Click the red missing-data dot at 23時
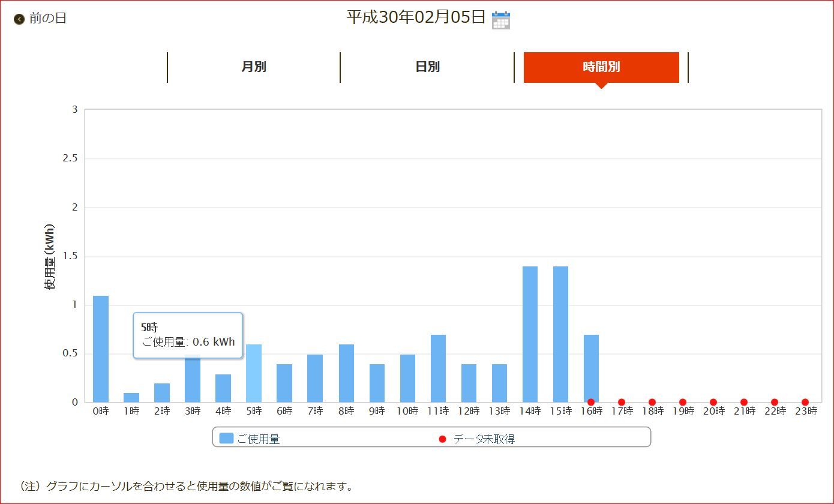The height and width of the screenshot is (504, 834). coord(805,402)
